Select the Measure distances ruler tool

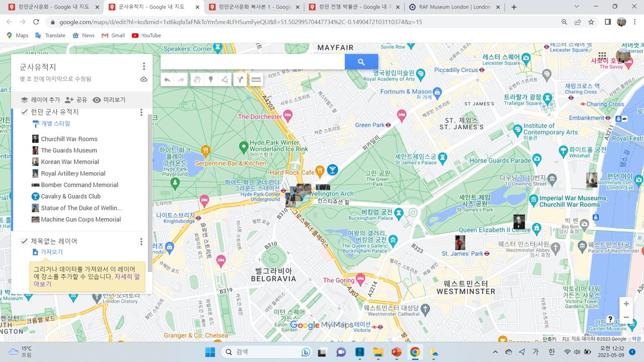[x=256, y=80]
